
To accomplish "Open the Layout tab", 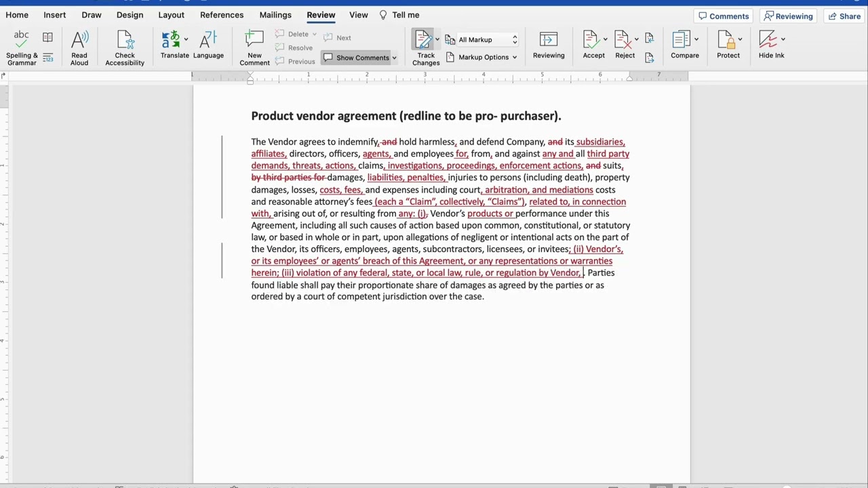I will (x=171, y=15).
